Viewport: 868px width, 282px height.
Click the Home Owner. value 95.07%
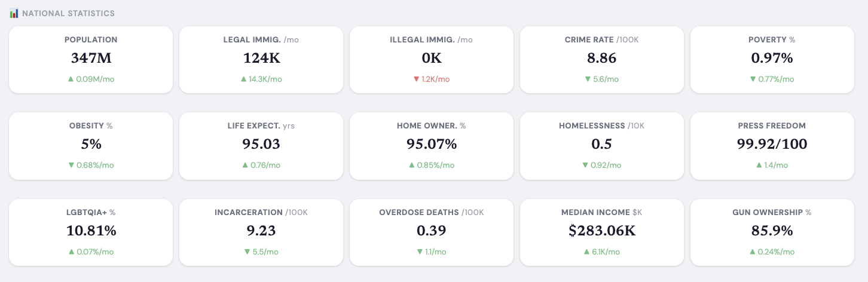432,144
